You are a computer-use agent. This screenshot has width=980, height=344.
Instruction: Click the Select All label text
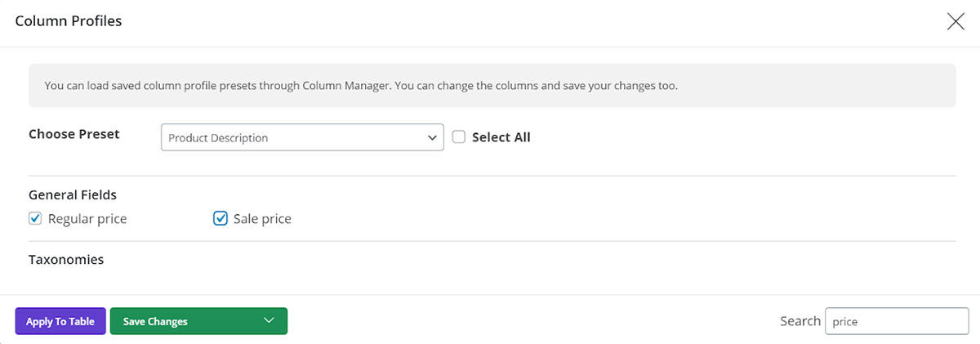point(501,137)
